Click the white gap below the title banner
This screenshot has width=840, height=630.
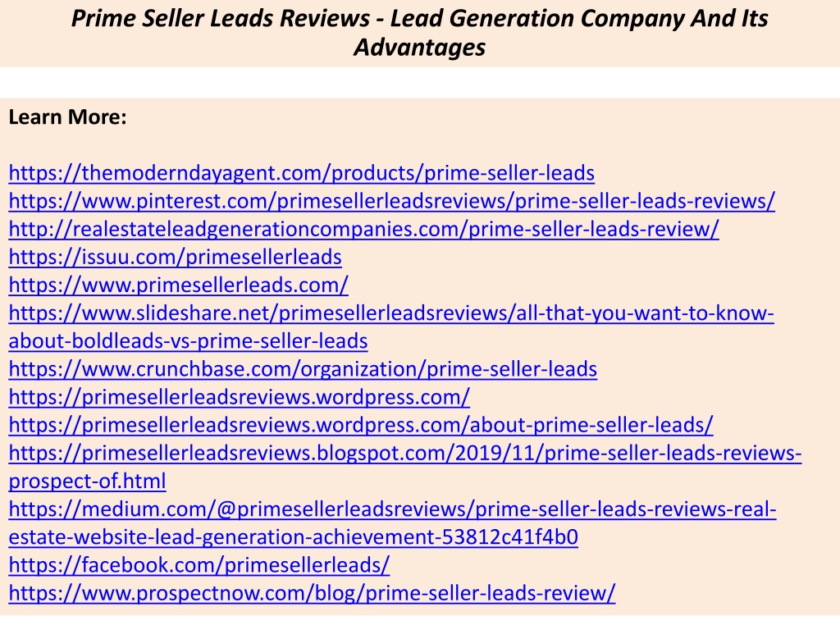point(420,83)
